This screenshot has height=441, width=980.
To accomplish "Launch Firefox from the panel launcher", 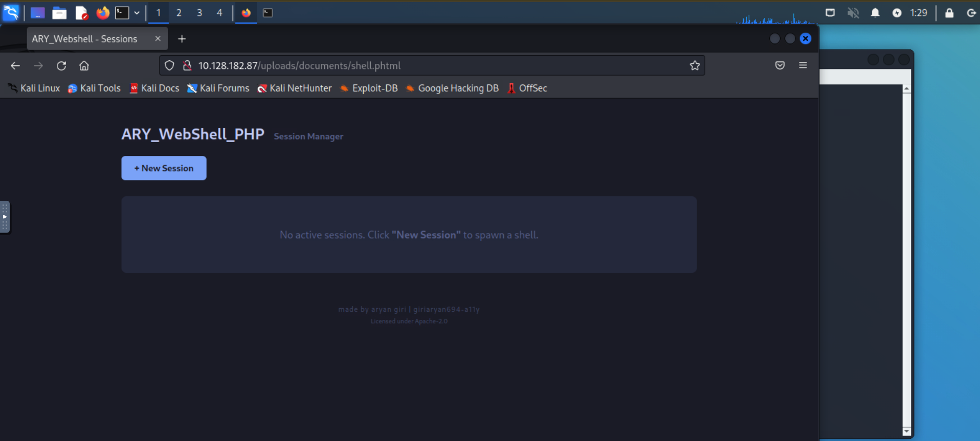I will pyautogui.click(x=103, y=13).
